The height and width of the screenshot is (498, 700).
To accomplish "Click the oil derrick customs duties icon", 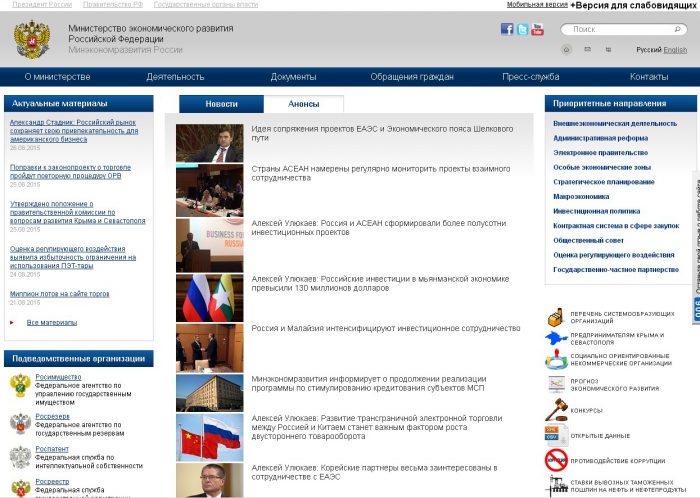I will pyautogui.click(x=556, y=486).
